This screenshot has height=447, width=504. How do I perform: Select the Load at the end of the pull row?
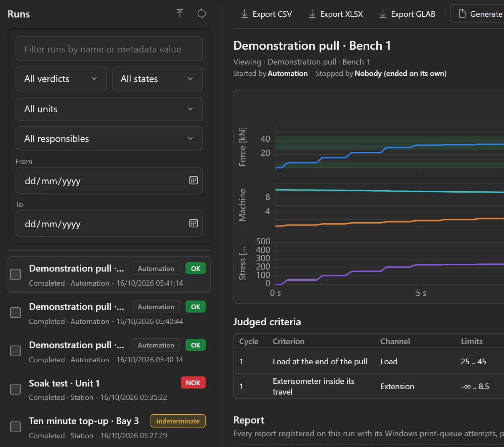pyautogui.click(x=369, y=361)
